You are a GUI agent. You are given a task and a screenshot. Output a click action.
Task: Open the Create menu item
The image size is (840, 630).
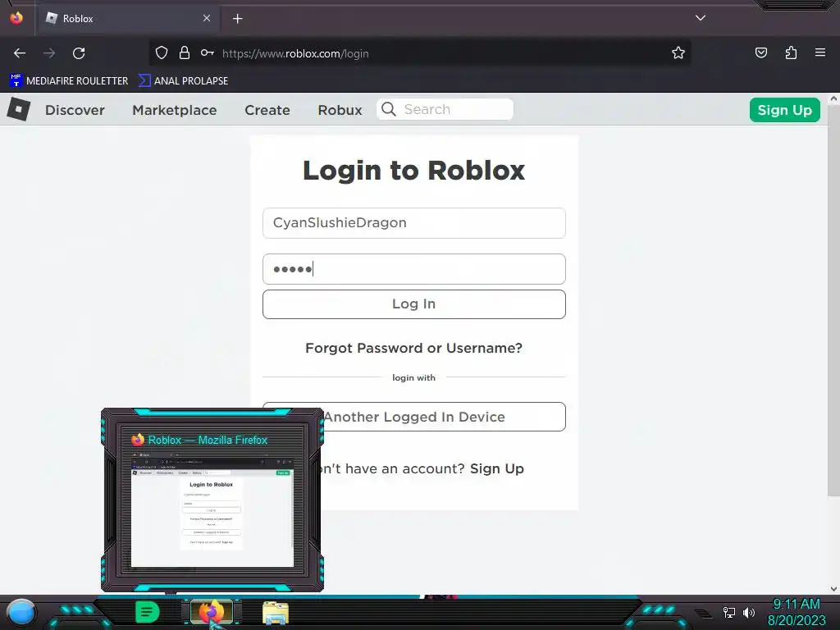[267, 110]
